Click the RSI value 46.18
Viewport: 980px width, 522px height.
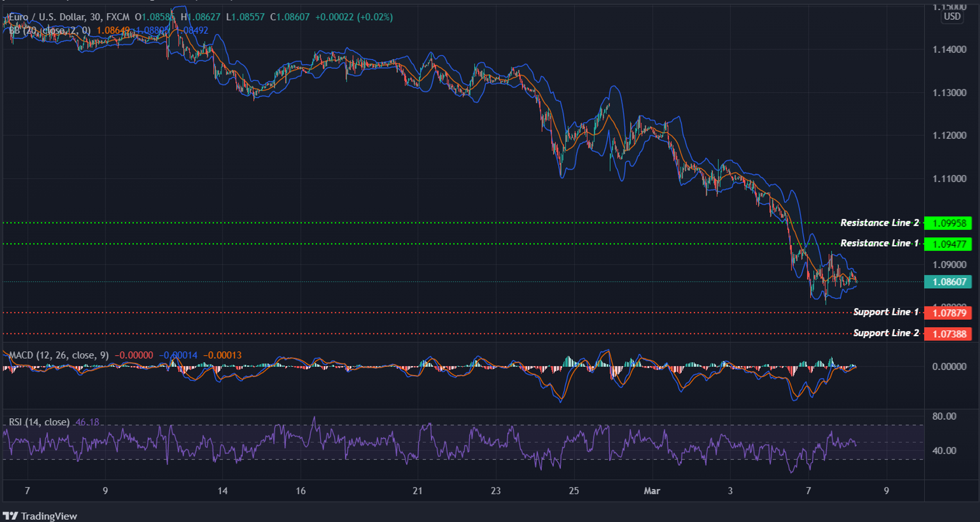(87, 423)
